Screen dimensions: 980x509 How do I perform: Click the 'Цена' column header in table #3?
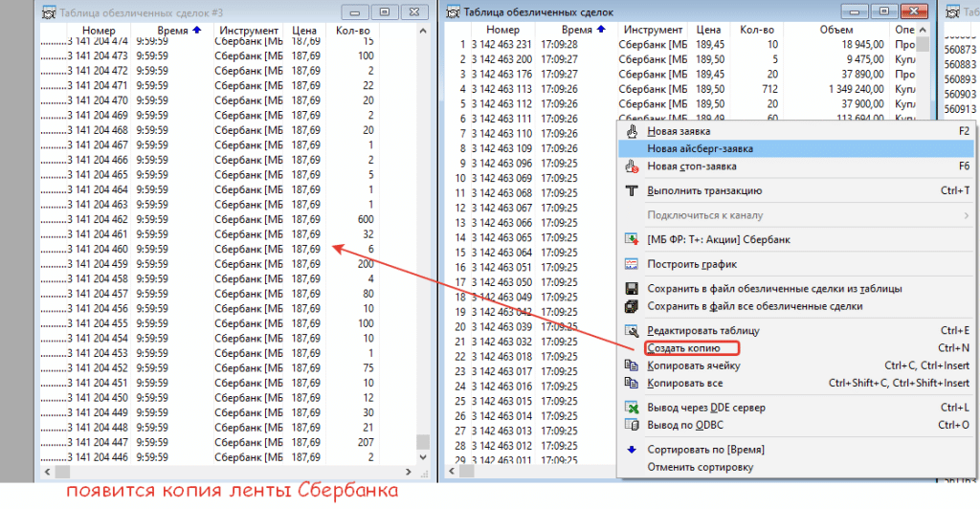pos(304,32)
